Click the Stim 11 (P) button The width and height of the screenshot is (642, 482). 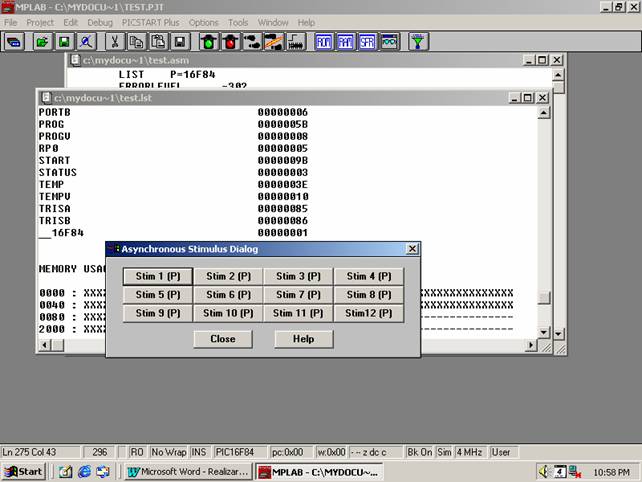(298, 313)
